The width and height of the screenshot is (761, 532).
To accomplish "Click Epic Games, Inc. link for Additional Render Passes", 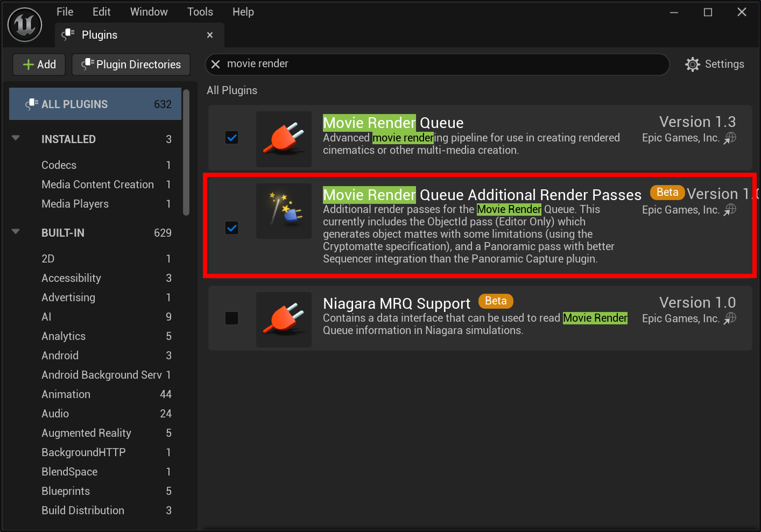I will pyautogui.click(x=680, y=210).
